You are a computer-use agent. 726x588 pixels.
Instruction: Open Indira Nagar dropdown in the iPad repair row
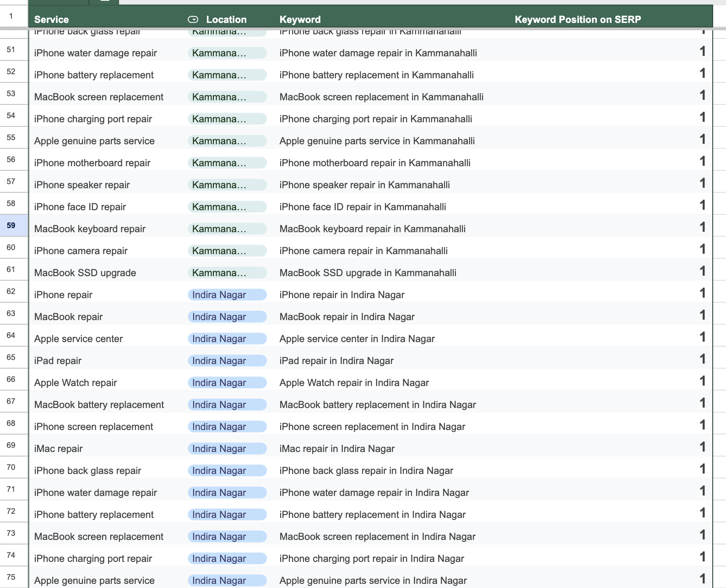(x=227, y=361)
